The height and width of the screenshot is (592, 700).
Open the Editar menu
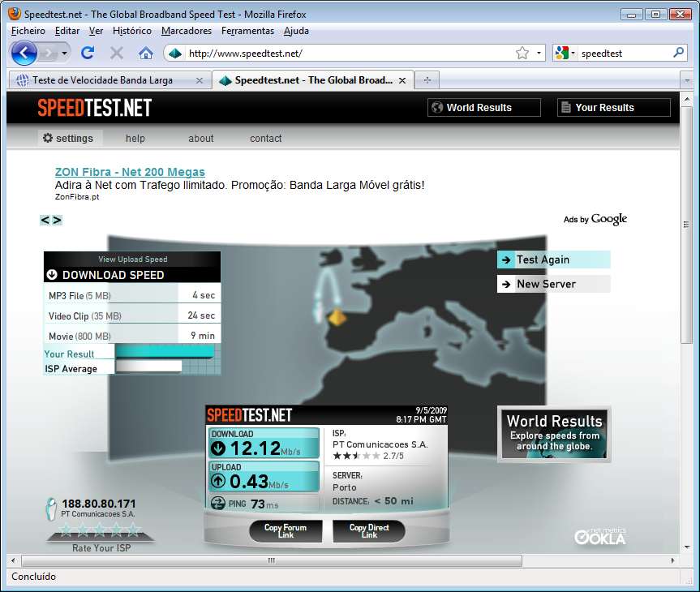click(x=67, y=31)
